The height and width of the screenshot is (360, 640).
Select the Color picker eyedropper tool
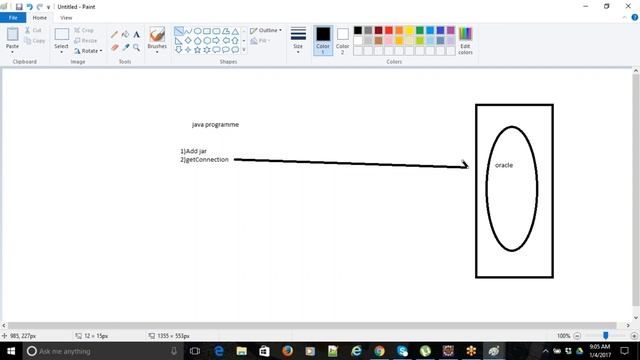126,48
